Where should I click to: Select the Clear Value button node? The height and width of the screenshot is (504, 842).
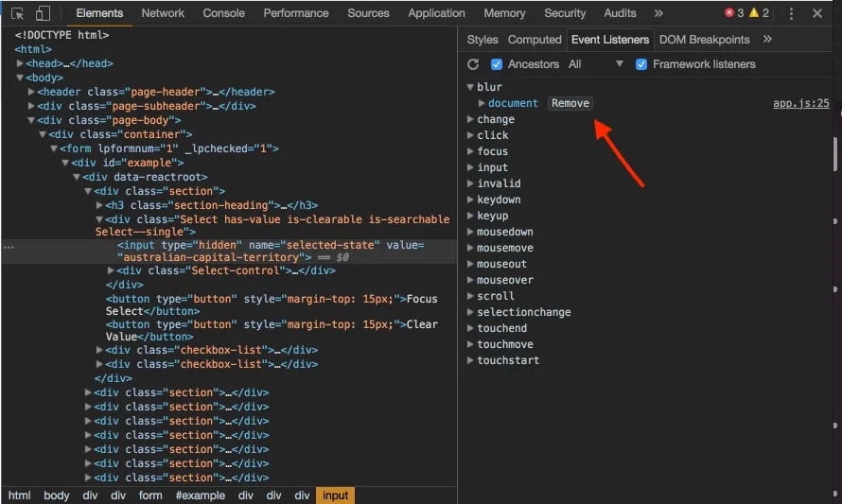pos(272,331)
